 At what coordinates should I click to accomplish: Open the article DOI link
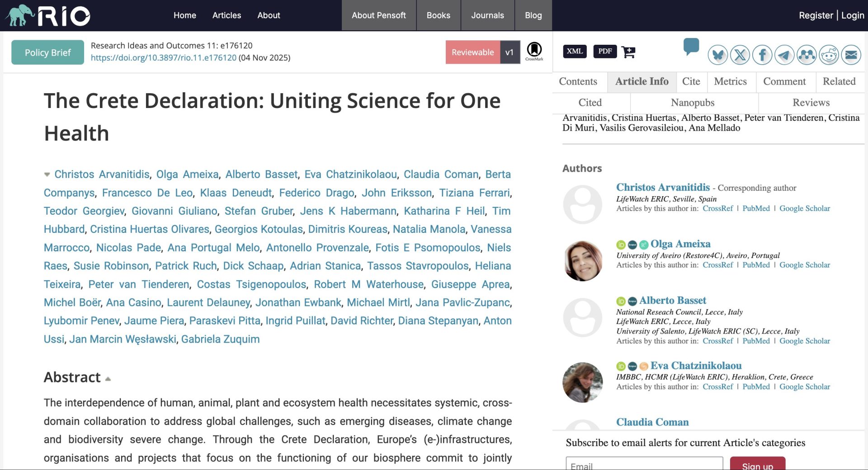(164, 58)
